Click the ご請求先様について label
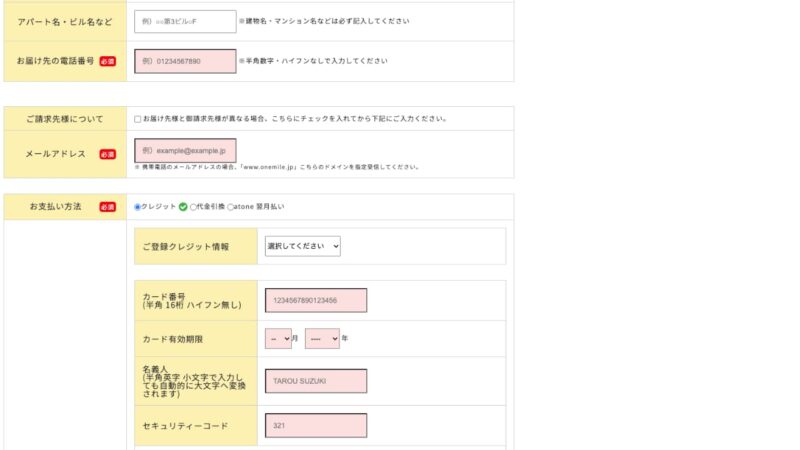800x450 pixels. [65, 119]
